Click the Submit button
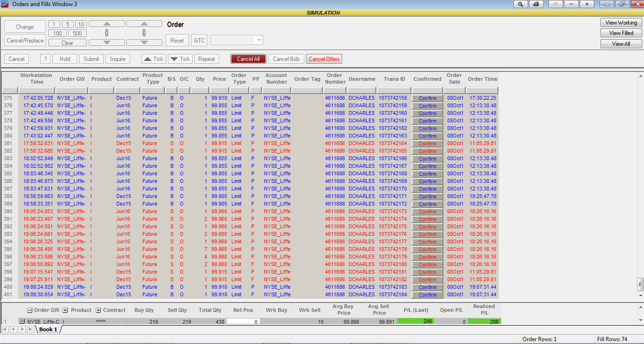This screenshot has height=344, width=644. point(91,59)
